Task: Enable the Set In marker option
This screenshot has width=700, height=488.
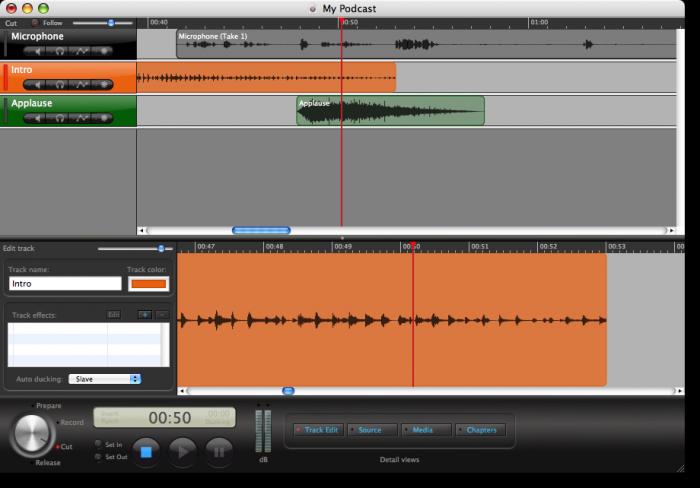Action: 98,444
